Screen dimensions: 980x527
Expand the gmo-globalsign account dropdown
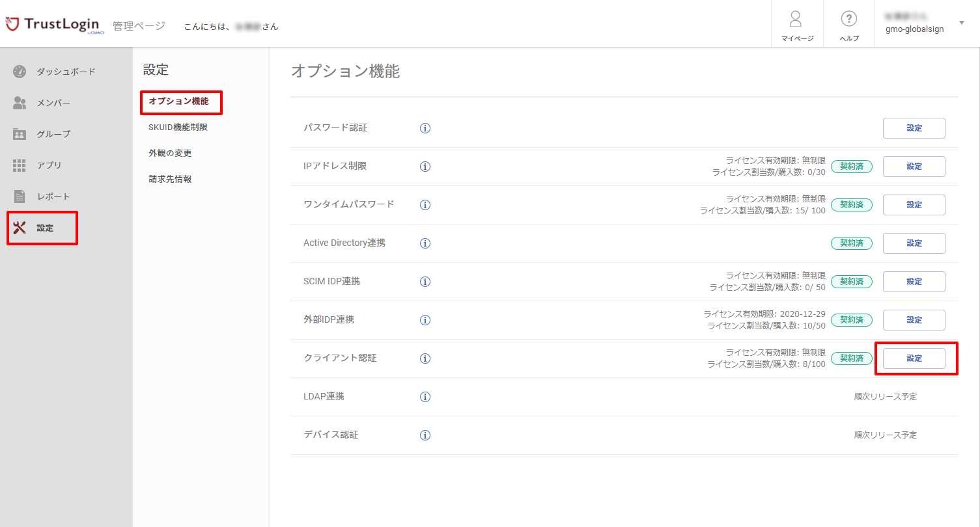pyautogui.click(x=962, y=21)
